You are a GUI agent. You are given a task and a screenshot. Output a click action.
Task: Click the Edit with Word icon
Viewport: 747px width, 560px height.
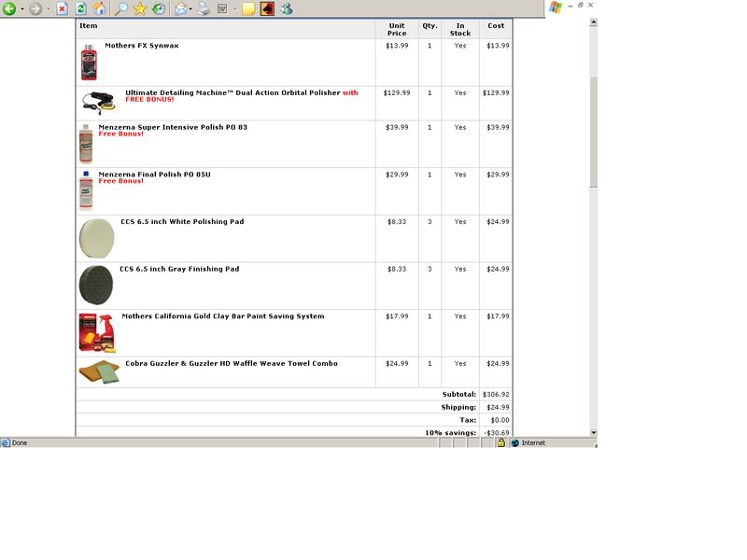(222, 8)
